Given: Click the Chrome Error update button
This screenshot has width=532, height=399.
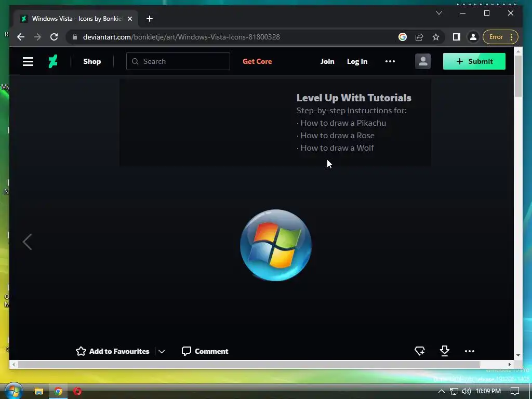Looking at the screenshot, I should (500, 37).
